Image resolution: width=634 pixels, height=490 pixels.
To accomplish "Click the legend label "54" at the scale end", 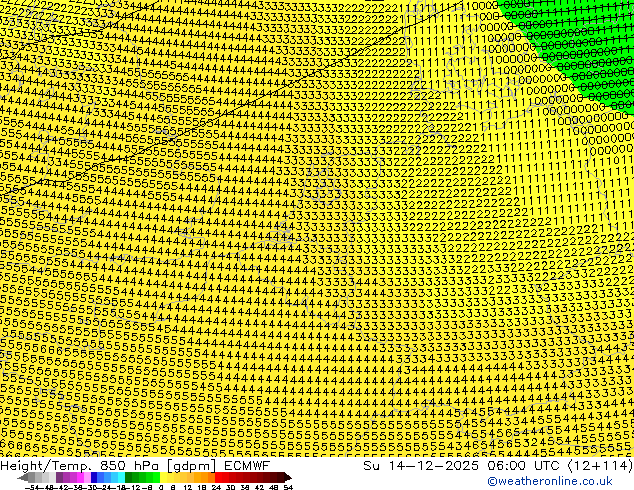I will tap(288, 487).
